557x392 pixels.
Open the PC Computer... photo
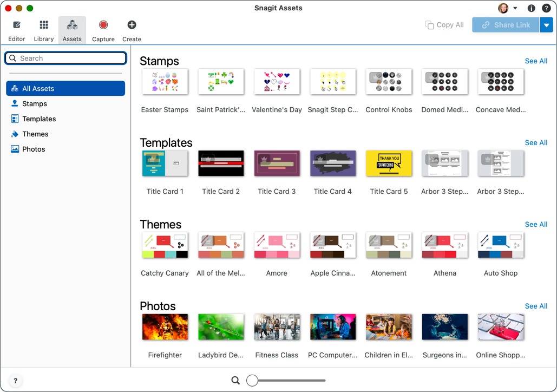coord(333,327)
